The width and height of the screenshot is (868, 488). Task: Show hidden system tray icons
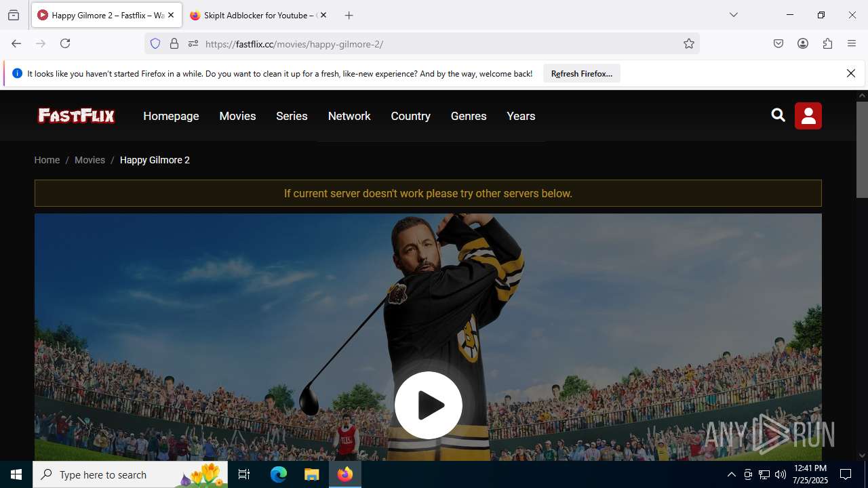coord(731,474)
